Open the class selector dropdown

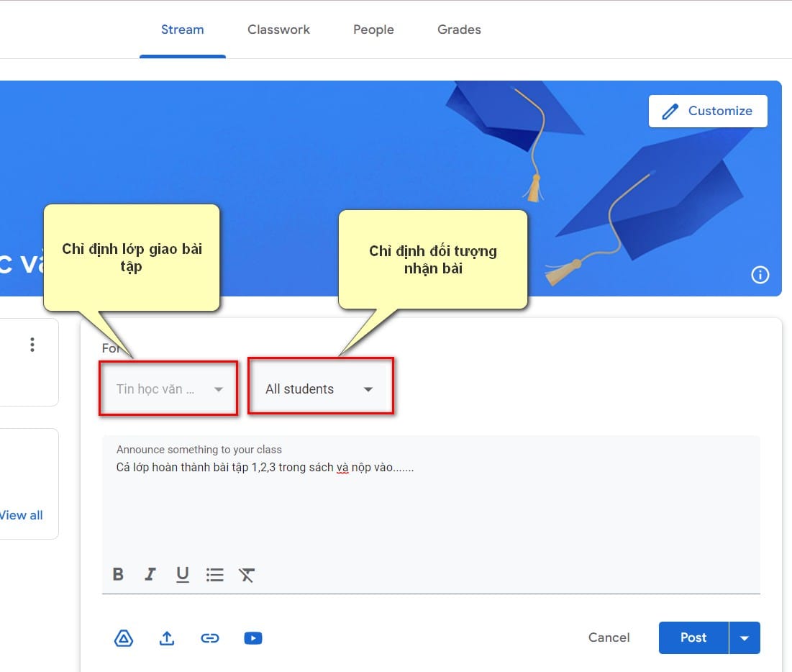click(169, 389)
